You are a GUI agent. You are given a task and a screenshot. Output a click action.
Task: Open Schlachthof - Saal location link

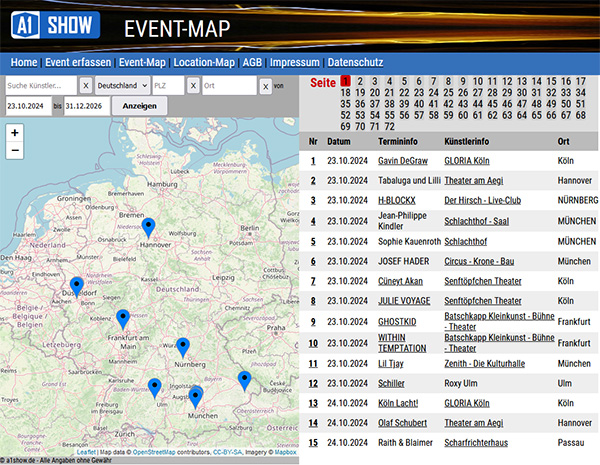click(x=476, y=221)
